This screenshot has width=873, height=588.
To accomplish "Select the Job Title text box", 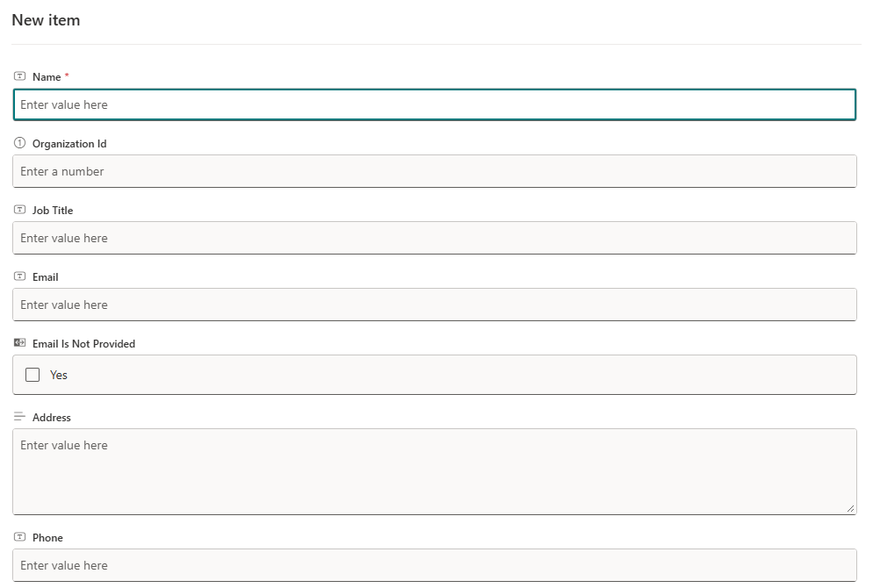I will point(434,238).
